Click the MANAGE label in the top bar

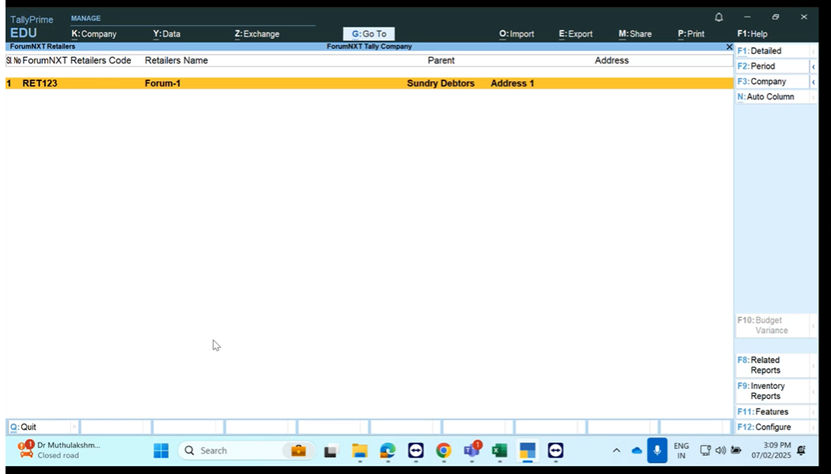tap(86, 18)
